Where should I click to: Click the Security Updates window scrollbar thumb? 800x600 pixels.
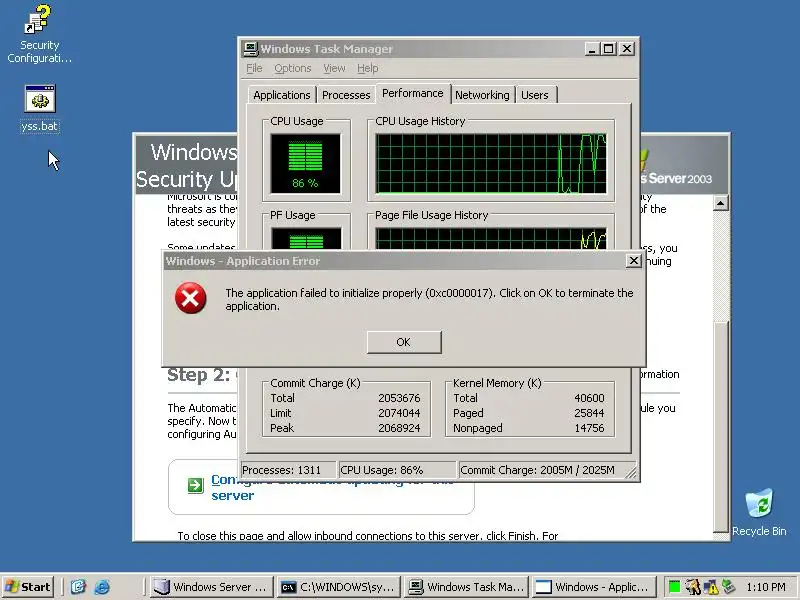coord(720,427)
